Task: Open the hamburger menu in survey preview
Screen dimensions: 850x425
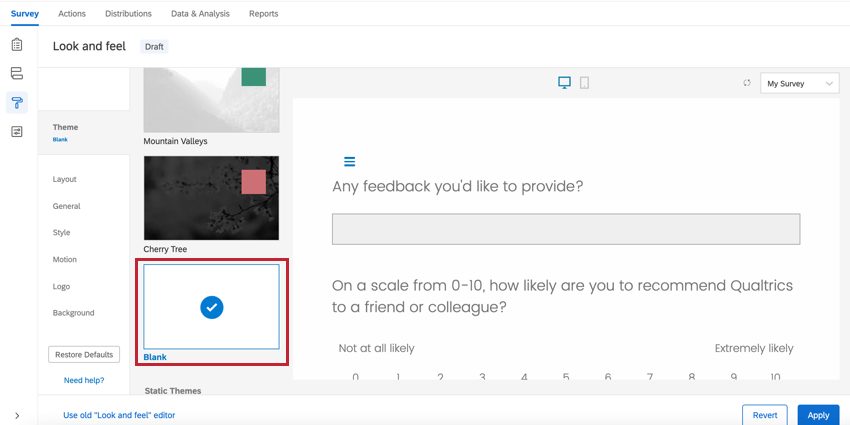Action: coord(350,162)
